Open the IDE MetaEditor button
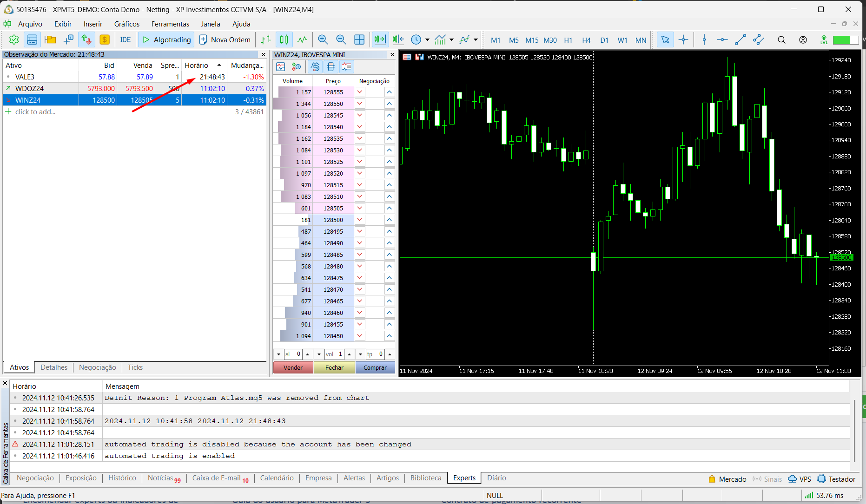This screenshot has height=504, width=866. pyautogui.click(x=126, y=40)
